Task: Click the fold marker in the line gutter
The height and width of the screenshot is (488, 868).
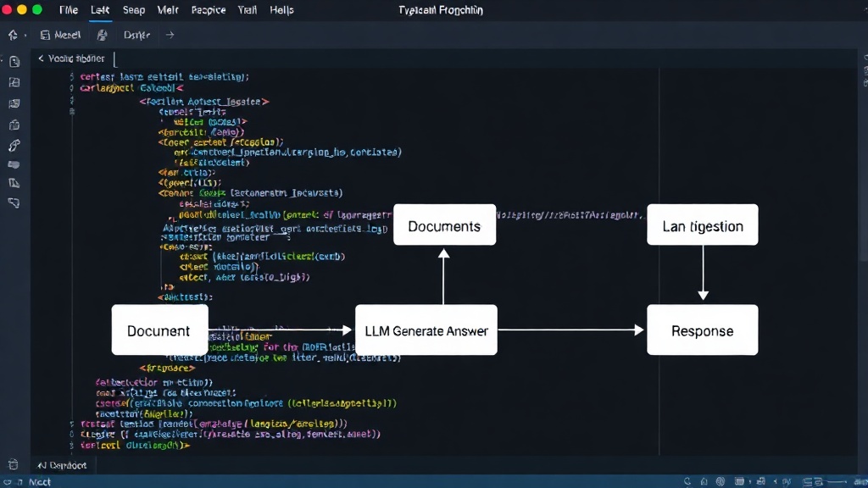Action: pos(72,111)
